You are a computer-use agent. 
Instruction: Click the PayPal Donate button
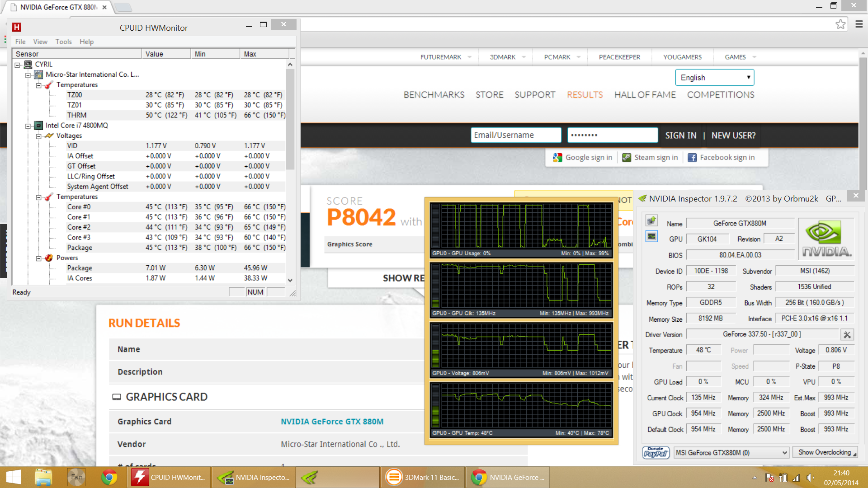[656, 452]
